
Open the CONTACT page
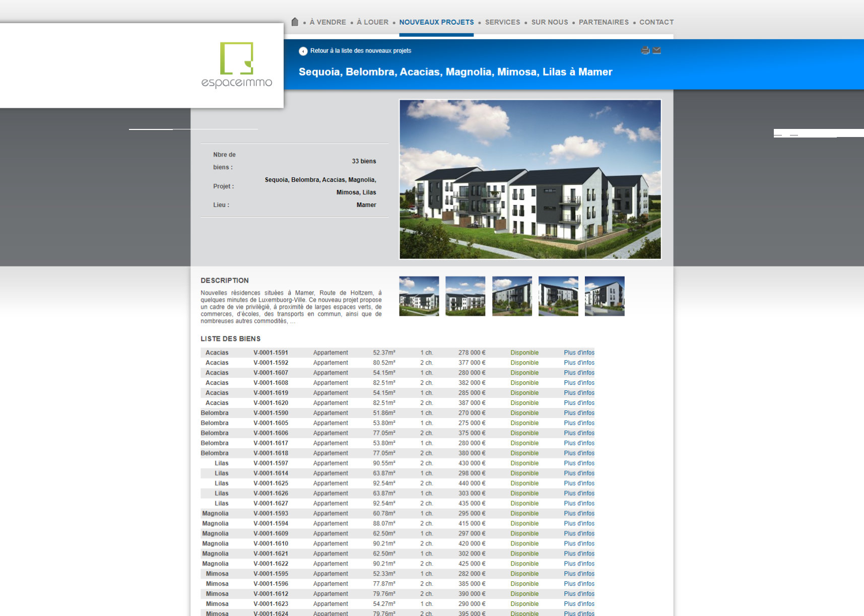[x=656, y=22]
